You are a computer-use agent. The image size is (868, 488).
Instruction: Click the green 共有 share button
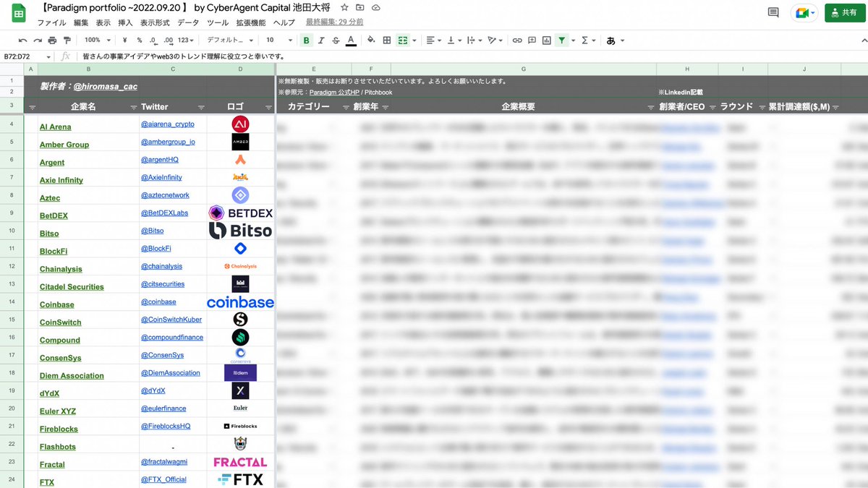(845, 13)
